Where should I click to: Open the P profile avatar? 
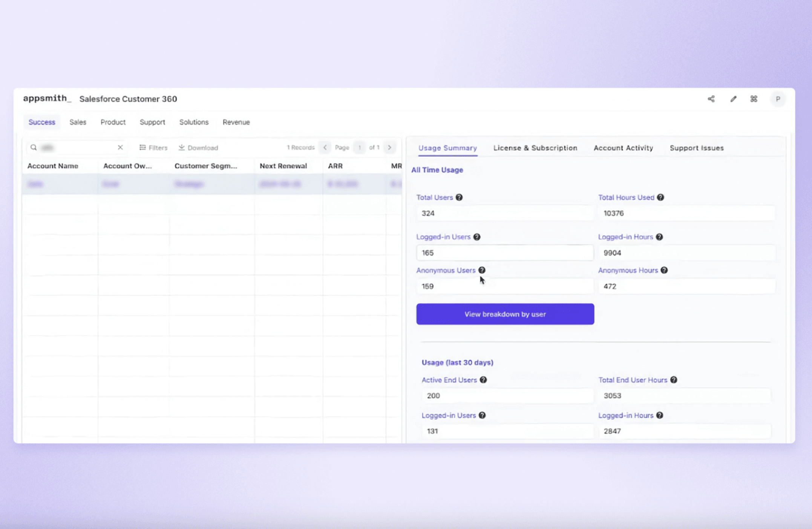coord(778,99)
